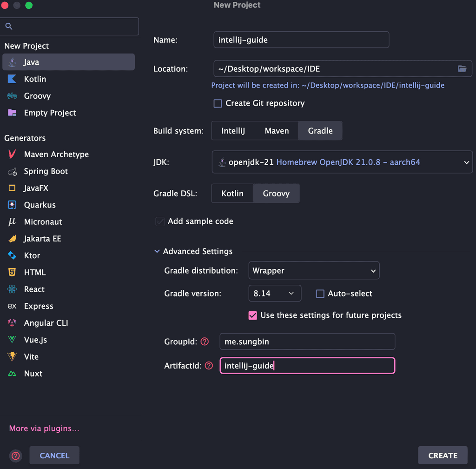Open the More via plugins link
Viewport: 476px width, 469px height.
coord(44,429)
